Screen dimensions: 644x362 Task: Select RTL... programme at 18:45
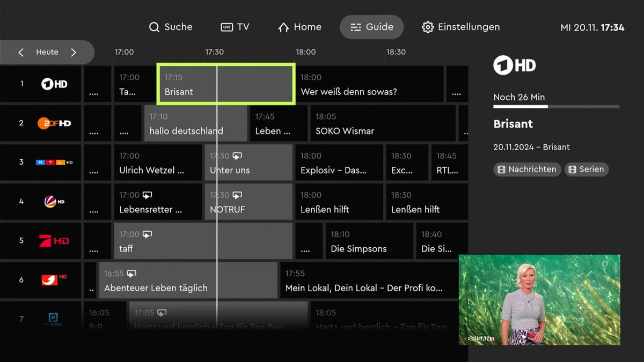[x=450, y=162]
